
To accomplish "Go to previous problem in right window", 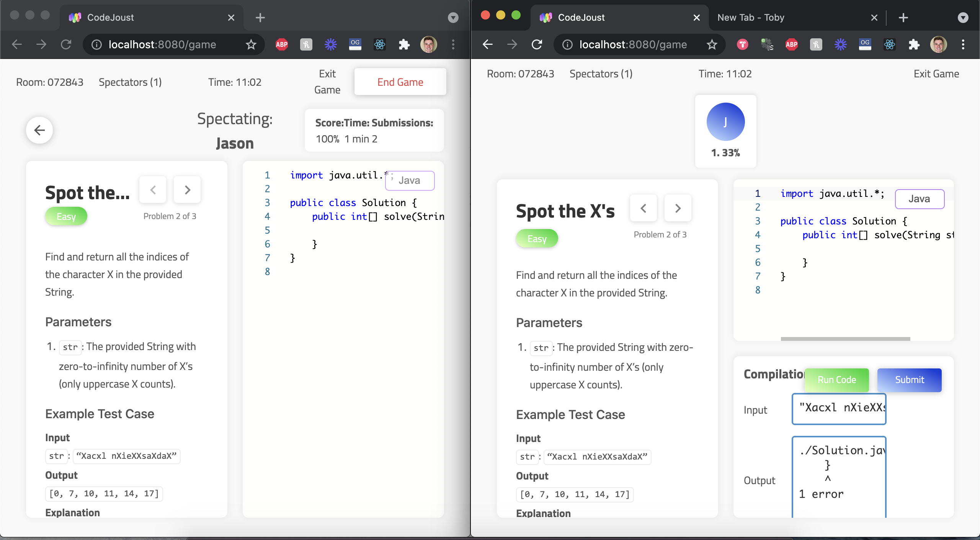I will (x=644, y=208).
